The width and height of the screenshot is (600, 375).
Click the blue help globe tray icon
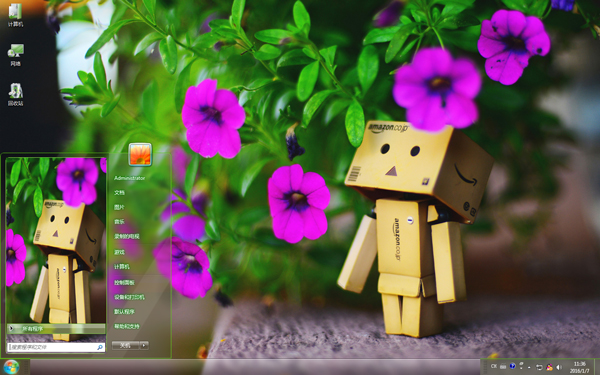tap(513, 367)
